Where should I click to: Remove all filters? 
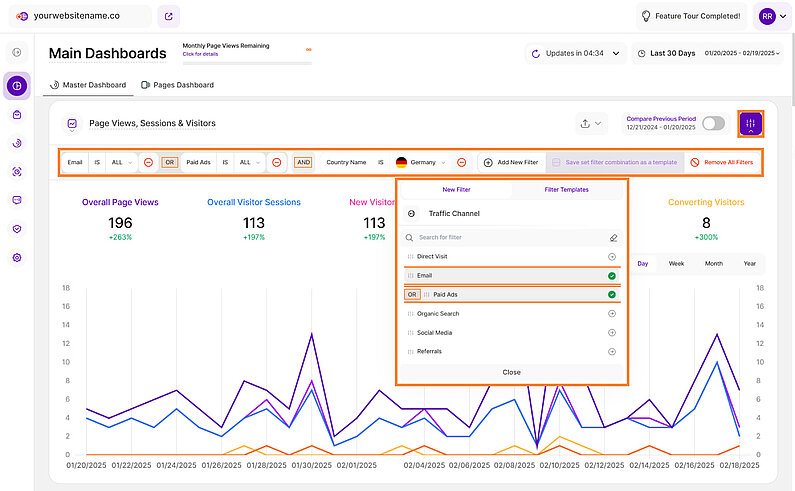pos(722,162)
